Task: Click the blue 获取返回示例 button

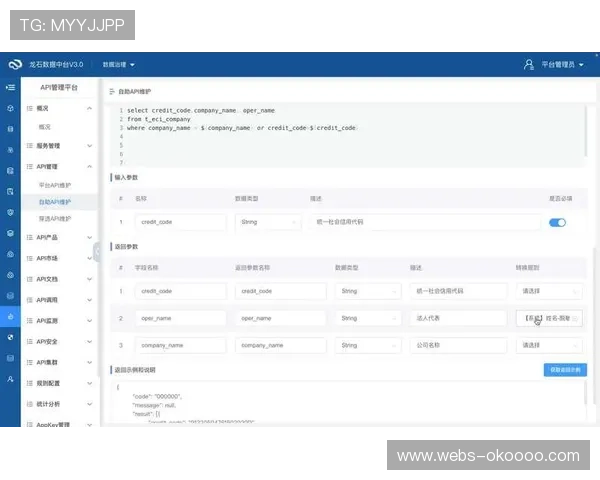Action: click(566, 370)
